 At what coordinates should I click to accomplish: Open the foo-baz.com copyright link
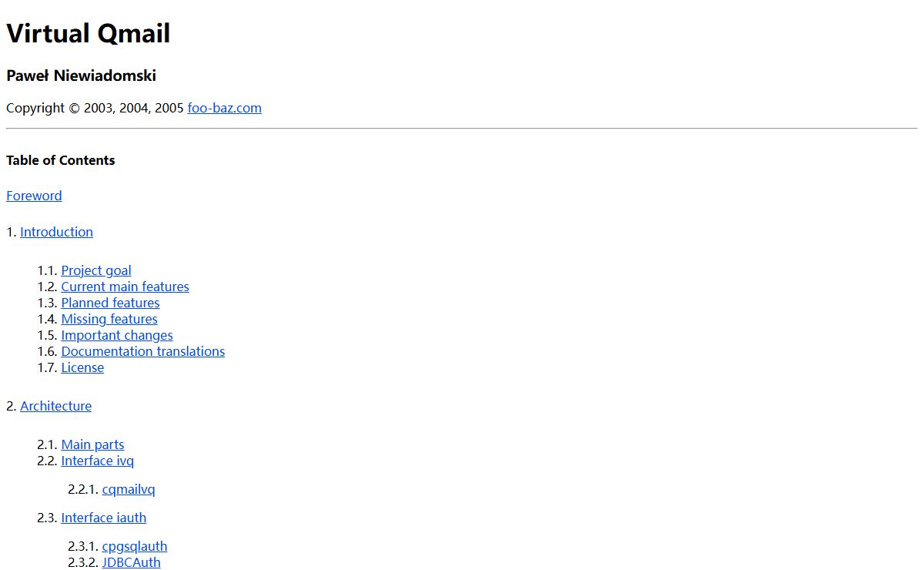pyautogui.click(x=224, y=108)
